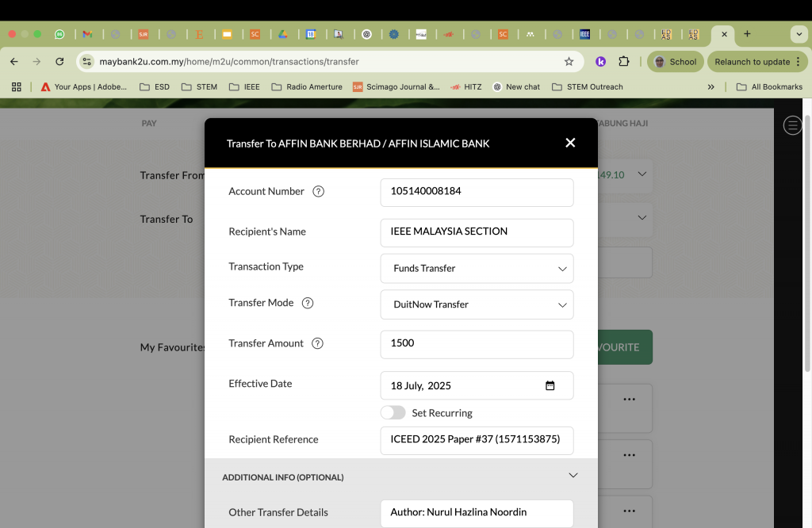The image size is (812, 528).
Task: Click the Other Transfer Details field
Action: [477, 514]
